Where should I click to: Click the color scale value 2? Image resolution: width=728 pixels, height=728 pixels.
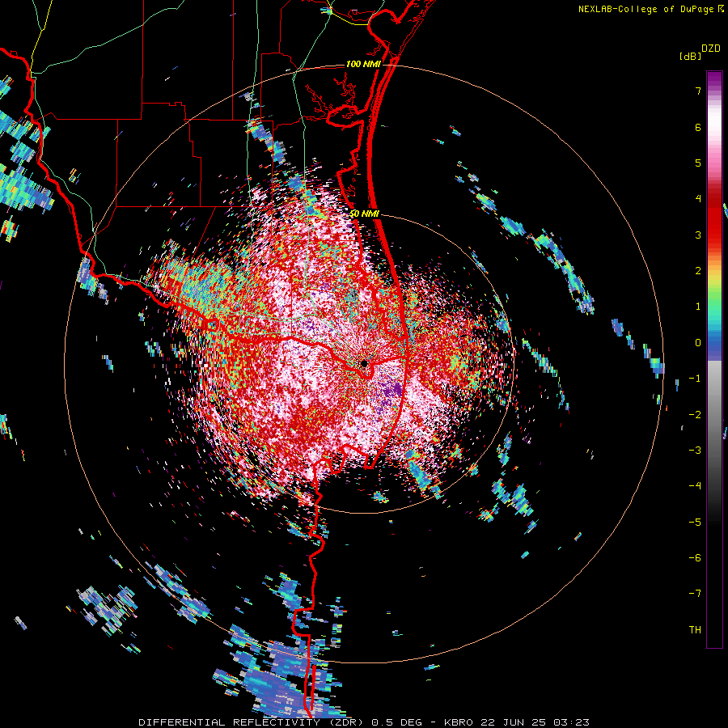698,271
